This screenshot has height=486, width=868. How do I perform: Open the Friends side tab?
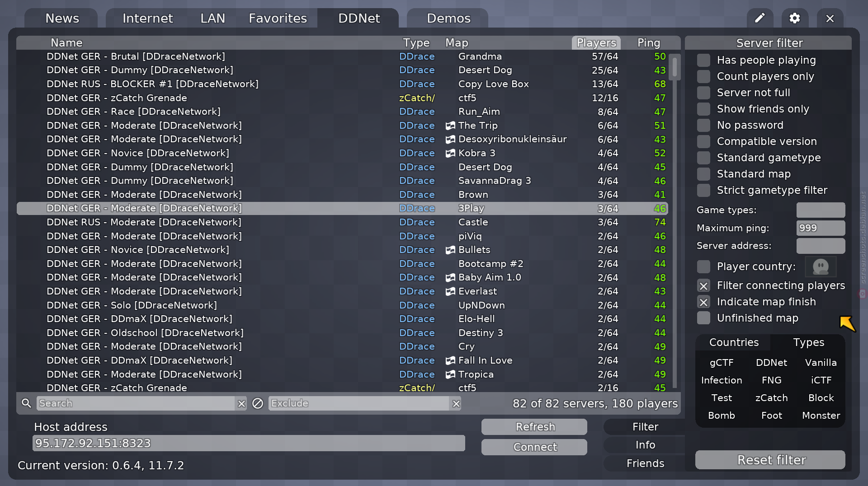[645, 463]
